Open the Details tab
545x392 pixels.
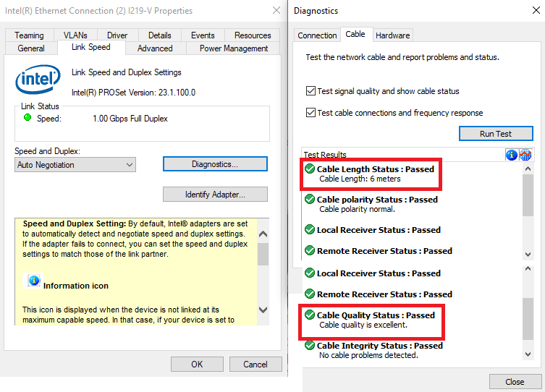tap(159, 35)
